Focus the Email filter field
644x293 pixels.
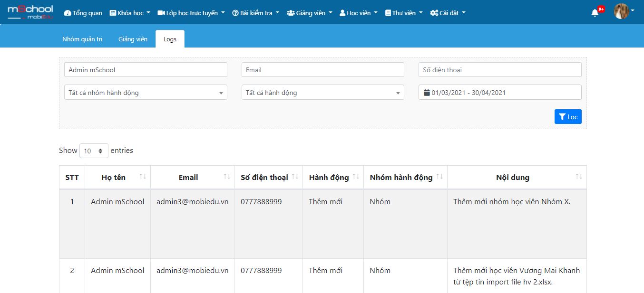[x=323, y=70]
